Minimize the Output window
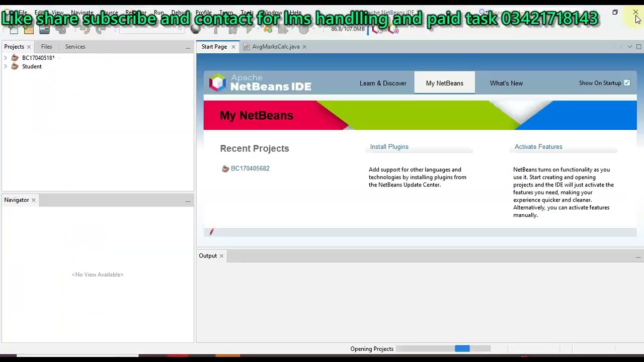 (x=638, y=257)
